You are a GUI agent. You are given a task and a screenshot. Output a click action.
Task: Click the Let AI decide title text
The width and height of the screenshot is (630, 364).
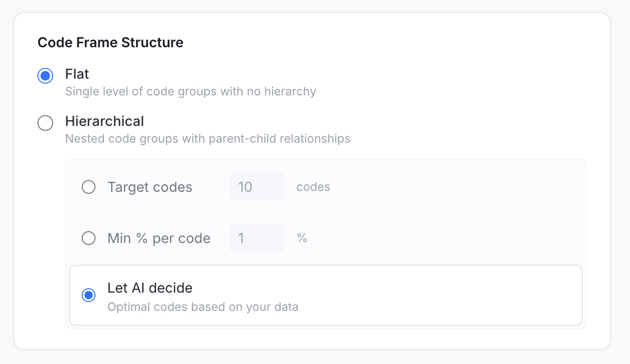150,288
